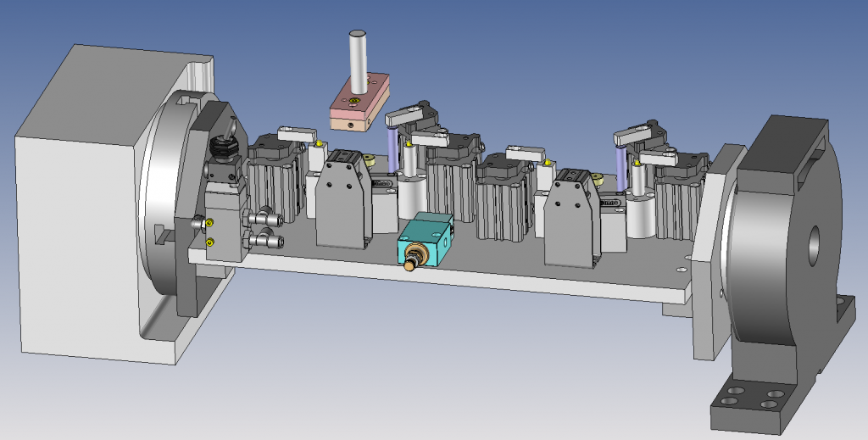This screenshot has height=440, width=868.
Task: Click the upper yellow screw on left bracket
Action: (x=210, y=222)
